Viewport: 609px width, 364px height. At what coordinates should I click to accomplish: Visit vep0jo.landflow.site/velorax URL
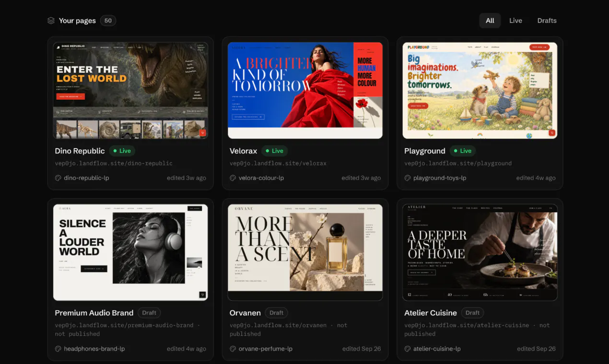coord(278,163)
